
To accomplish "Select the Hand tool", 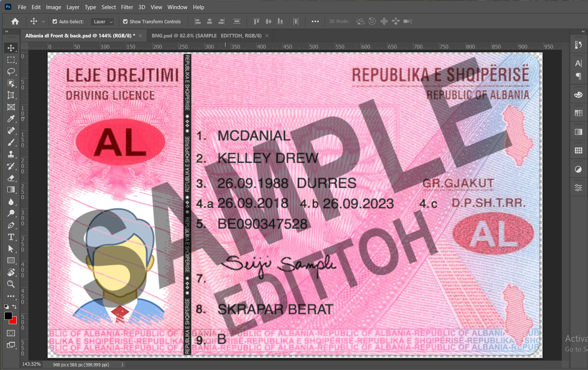I will [11, 272].
